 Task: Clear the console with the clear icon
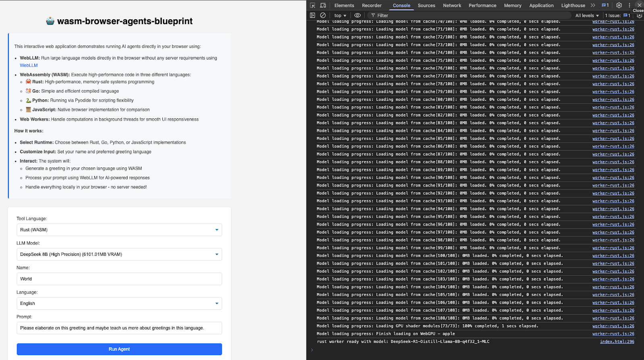click(x=323, y=15)
